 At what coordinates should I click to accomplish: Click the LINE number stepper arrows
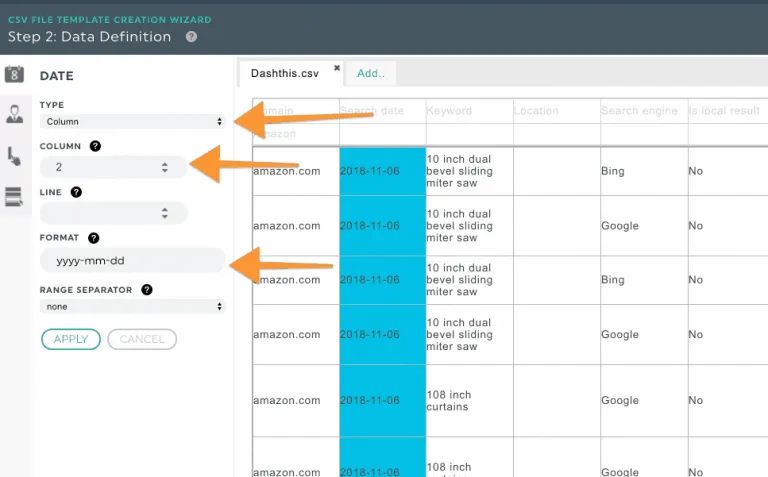point(164,213)
